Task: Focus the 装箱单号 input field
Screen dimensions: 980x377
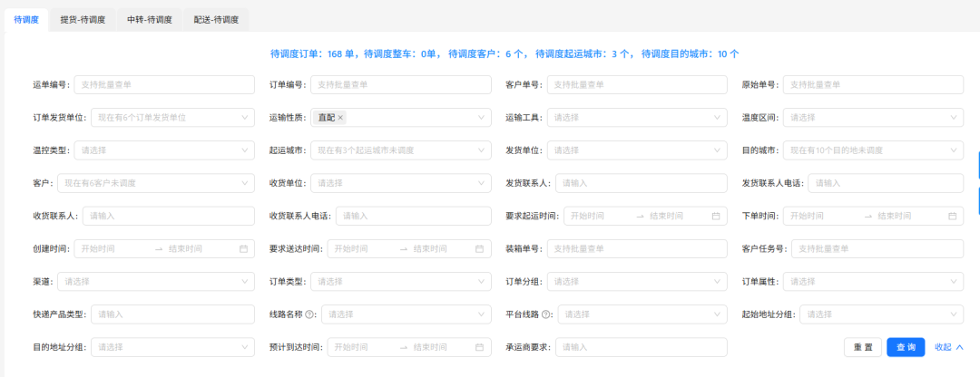Action: click(638, 249)
